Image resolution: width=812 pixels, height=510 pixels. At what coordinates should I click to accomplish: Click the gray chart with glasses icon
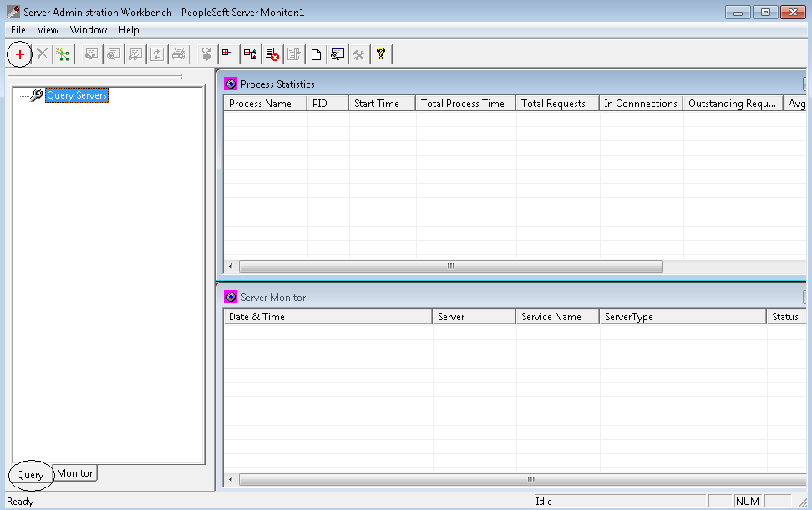point(135,54)
